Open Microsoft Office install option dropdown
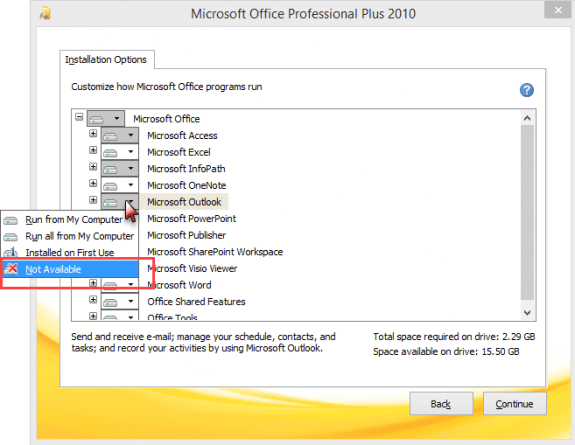The width and height of the screenshot is (575, 445). point(106,118)
